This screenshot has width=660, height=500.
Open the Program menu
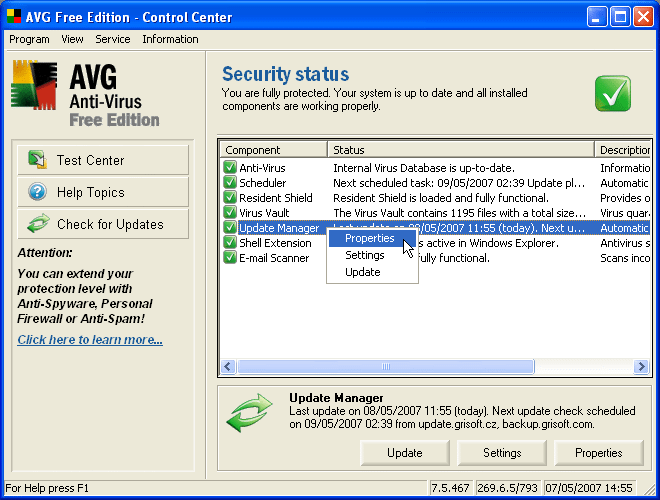(x=29, y=39)
